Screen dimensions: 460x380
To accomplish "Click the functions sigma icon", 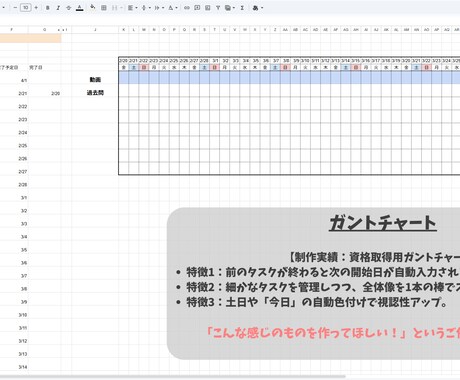I will point(242,8).
